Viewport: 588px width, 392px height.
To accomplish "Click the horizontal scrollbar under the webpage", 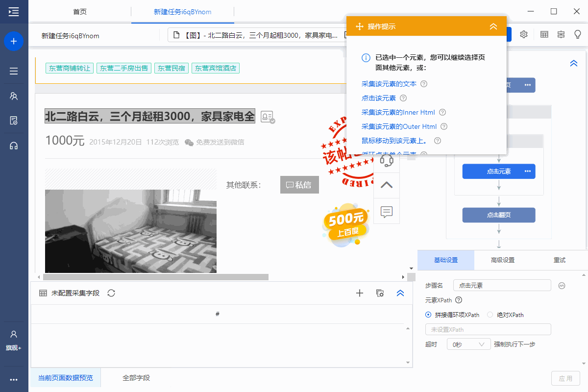I will (x=157, y=277).
